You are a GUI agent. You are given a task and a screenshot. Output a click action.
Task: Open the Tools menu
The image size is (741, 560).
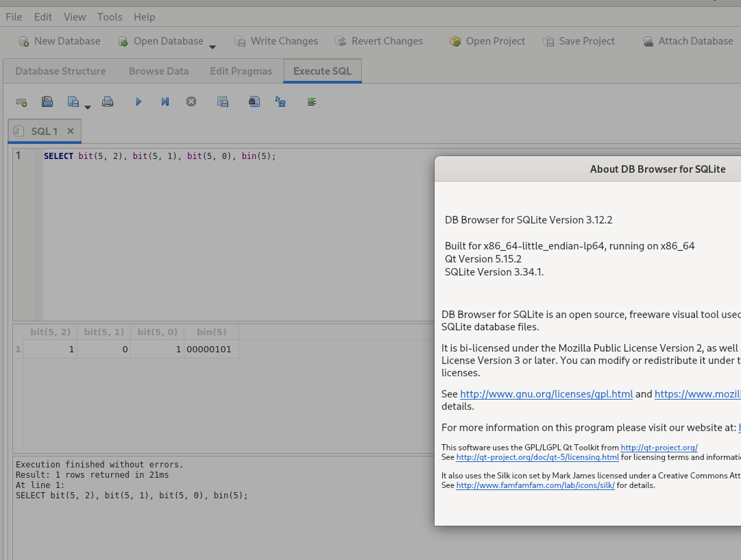(x=109, y=16)
